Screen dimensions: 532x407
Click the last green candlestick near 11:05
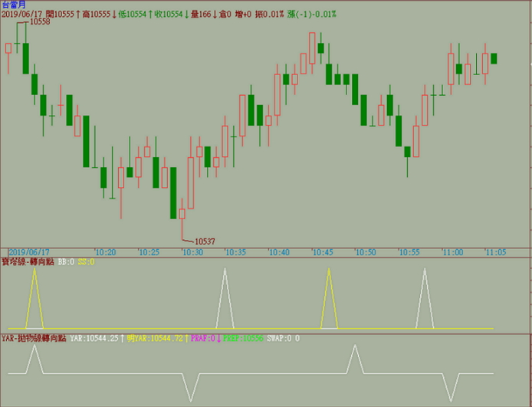tap(494, 58)
